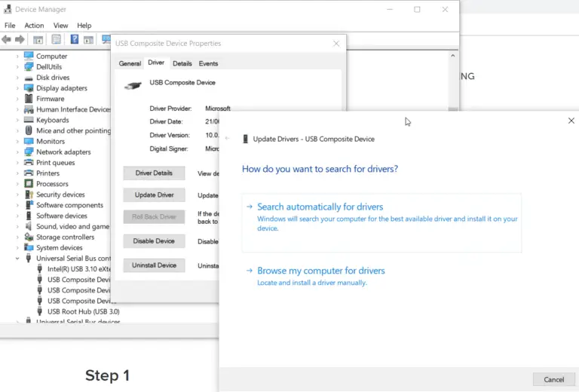The image size is (579, 392).
Task: Switch to the Details tab
Action: [x=182, y=63]
